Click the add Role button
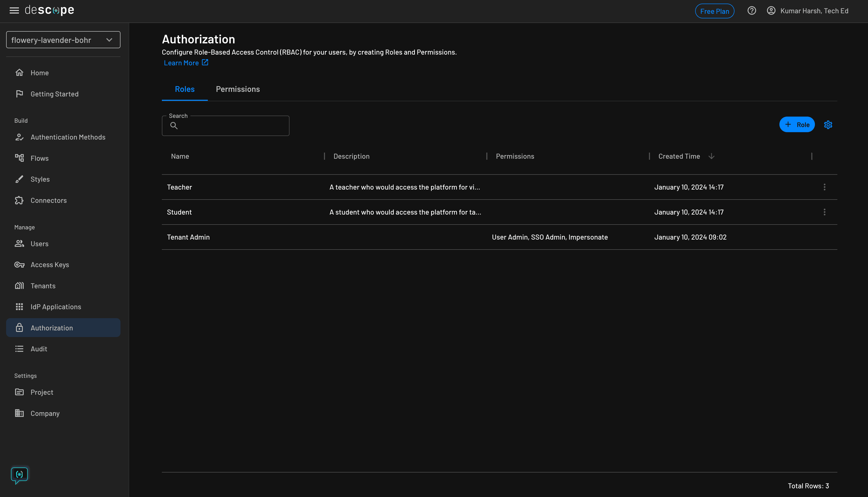This screenshot has height=497, width=868. tap(797, 125)
